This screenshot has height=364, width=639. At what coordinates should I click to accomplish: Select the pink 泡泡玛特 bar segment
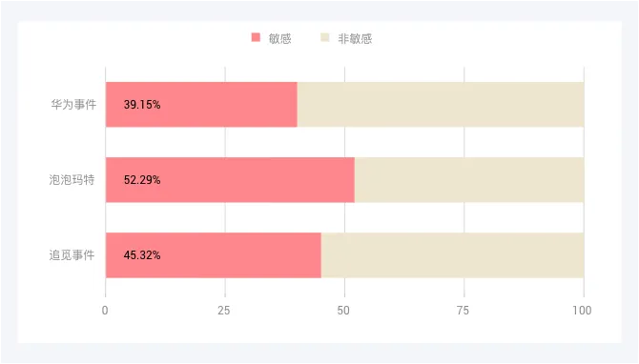(x=230, y=180)
